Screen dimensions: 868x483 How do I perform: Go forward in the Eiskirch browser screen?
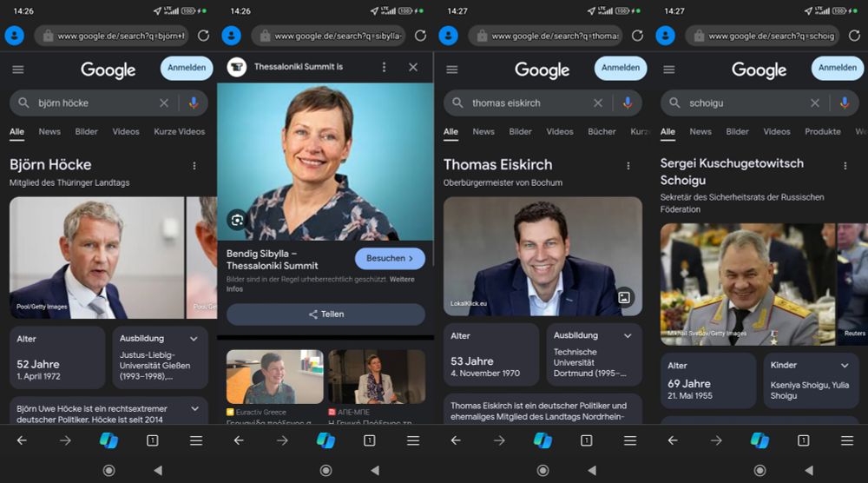[499, 440]
